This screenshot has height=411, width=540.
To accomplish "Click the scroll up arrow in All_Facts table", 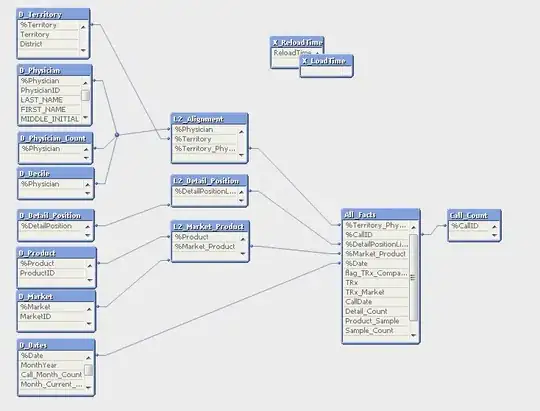I will 414,227.
